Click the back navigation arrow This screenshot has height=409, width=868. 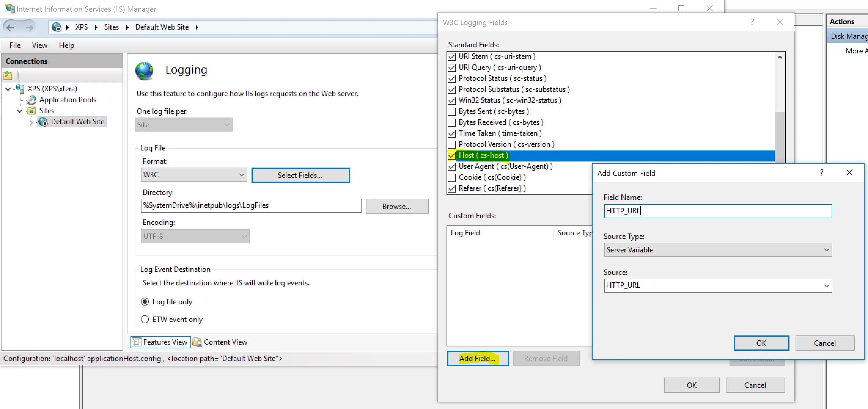click(10, 27)
